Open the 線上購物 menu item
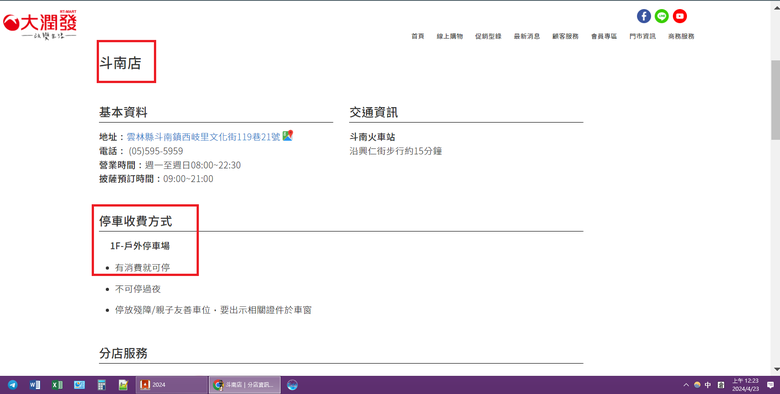Screen dimensions: 780x394 [x=450, y=36]
